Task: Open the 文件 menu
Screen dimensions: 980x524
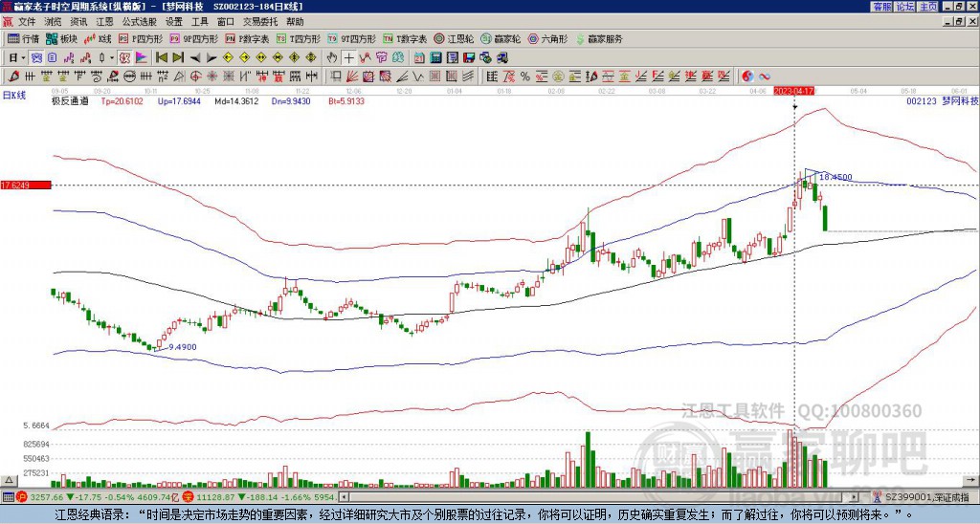Action: click(27, 22)
